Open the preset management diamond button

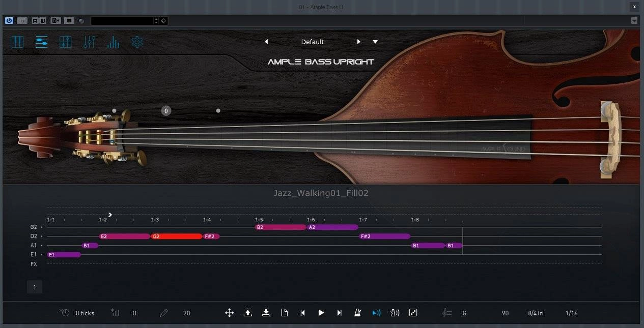point(163,21)
